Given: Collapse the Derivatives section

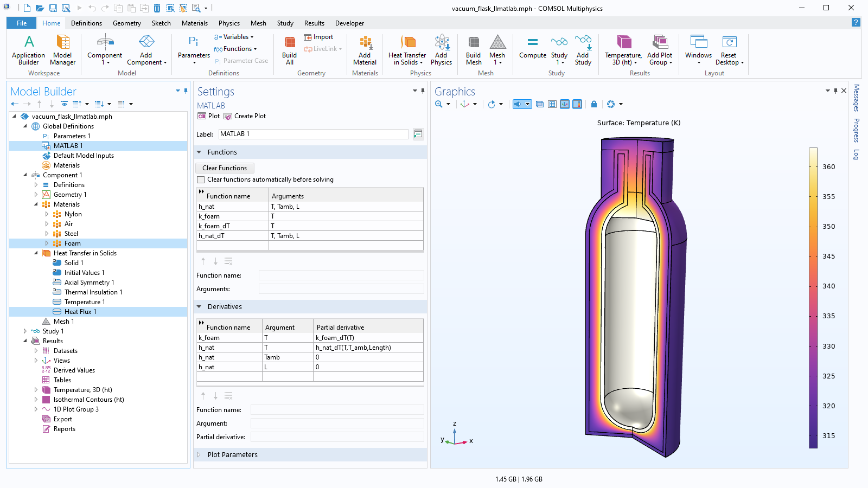Looking at the screenshot, I should coord(199,307).
